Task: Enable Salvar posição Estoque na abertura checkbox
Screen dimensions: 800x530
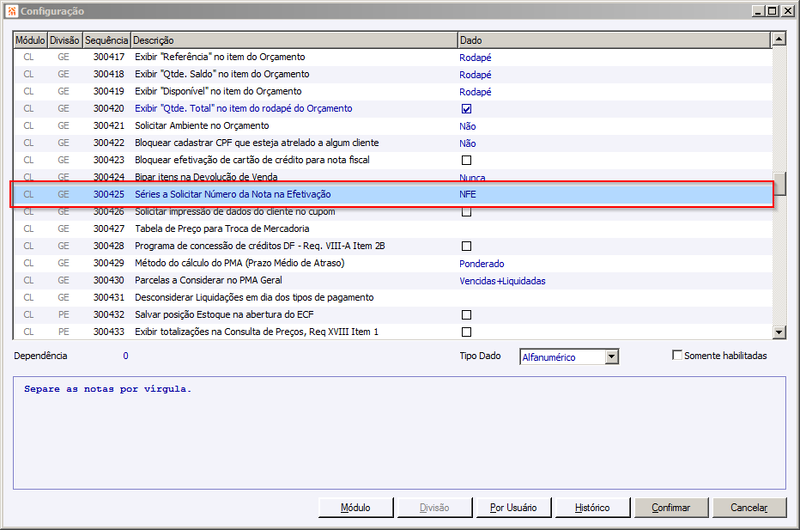Action: coord(466,315)
